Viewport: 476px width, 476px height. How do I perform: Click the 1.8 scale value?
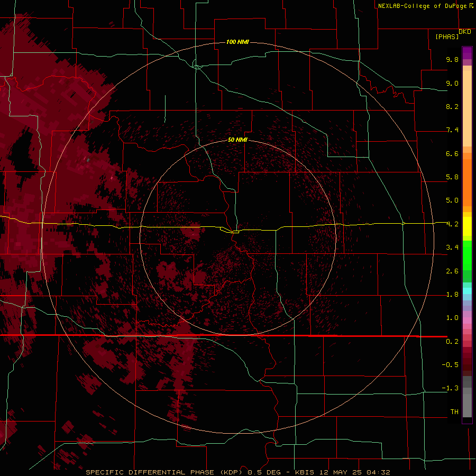pyautogui.click(x=452, y=295)
